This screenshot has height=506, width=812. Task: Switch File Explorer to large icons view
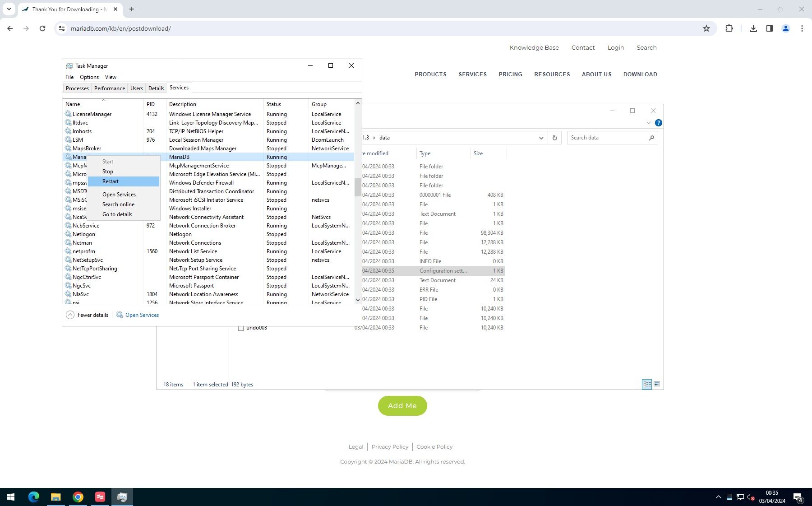pos(657,384)
